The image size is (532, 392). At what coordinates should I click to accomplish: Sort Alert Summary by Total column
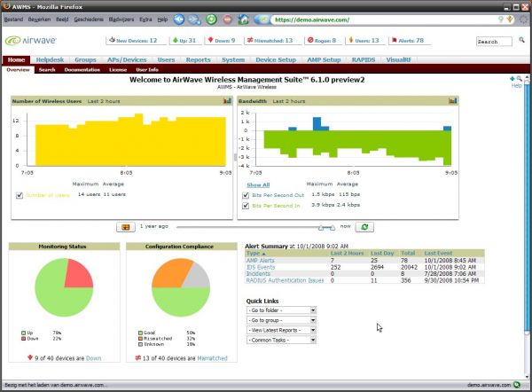tap(408, 253)
